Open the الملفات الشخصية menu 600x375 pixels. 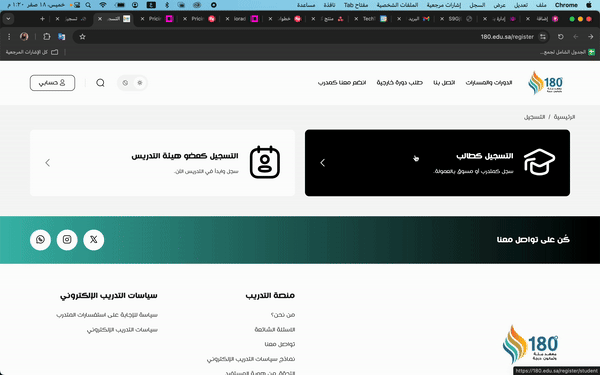(397, 5)
